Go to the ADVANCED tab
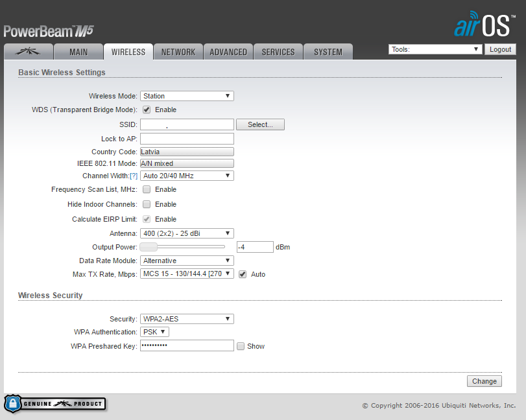The image size is (526, 420). (228, 52)
